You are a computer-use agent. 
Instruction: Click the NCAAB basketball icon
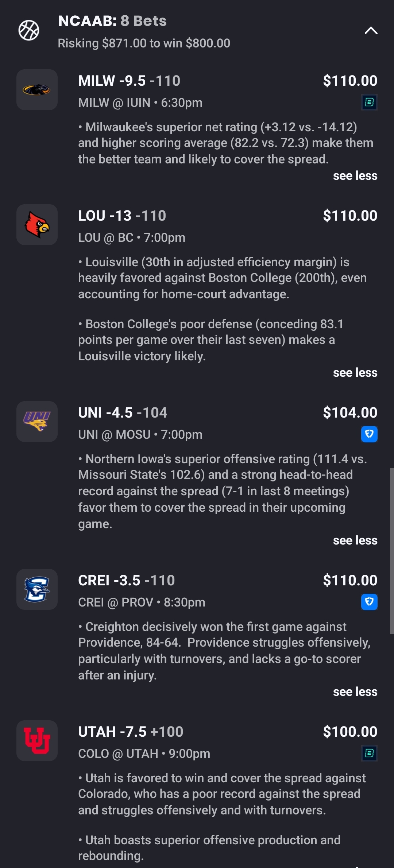click(29, 30)
